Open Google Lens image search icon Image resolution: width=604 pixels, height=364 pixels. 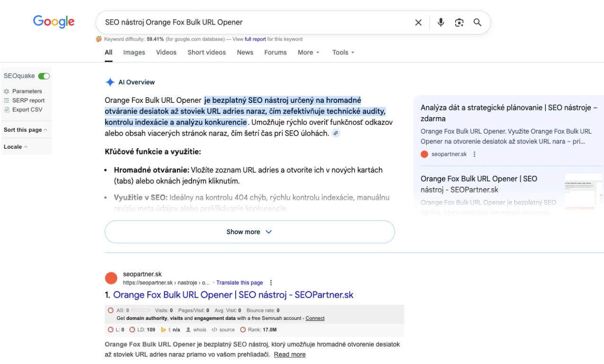coord(459,22)
